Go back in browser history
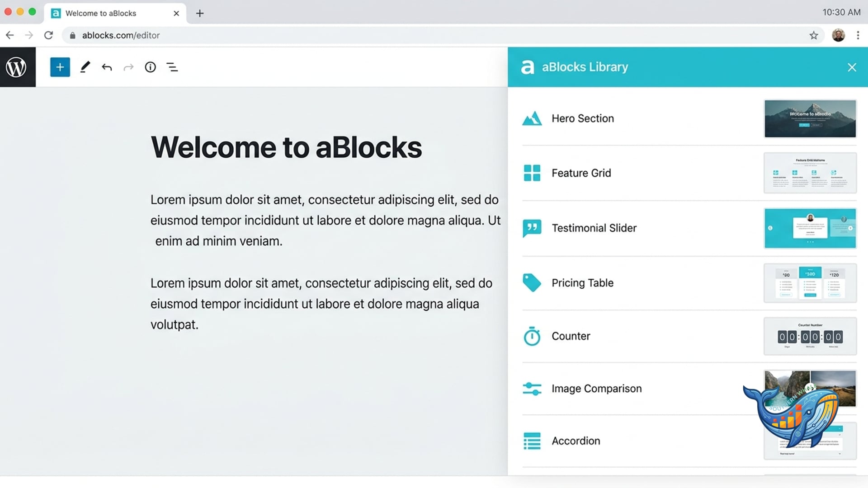The width and height of the screenshot is (868, 488). [x=10, y=35]
